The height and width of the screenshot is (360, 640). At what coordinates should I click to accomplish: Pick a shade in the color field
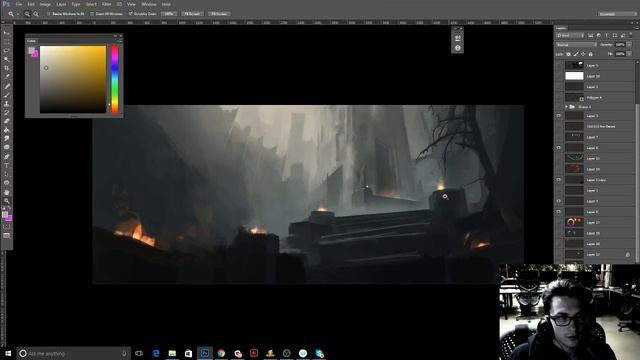click(73, 79)
